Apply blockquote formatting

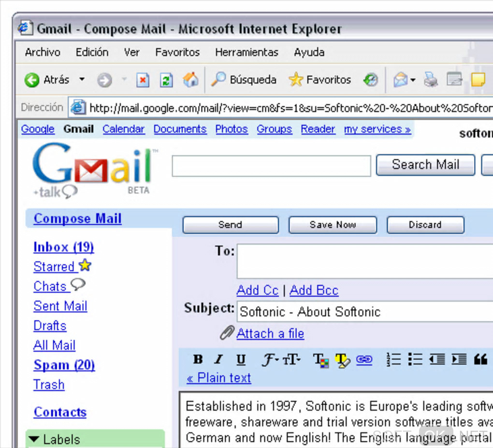click(x=481, y=360)
